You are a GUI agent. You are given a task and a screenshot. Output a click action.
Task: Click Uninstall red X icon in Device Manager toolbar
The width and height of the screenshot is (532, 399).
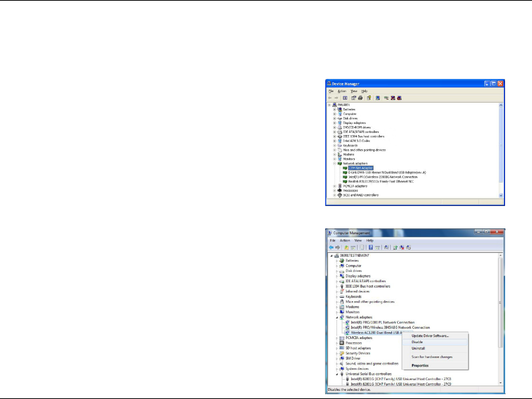click(393, 98)
